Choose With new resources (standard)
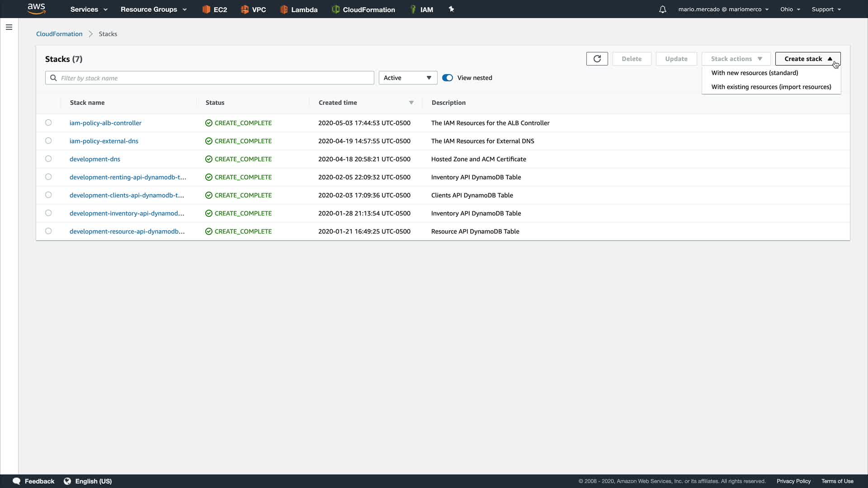The height and width of the screenshot is (488, 868). click(x=754, y=73)
